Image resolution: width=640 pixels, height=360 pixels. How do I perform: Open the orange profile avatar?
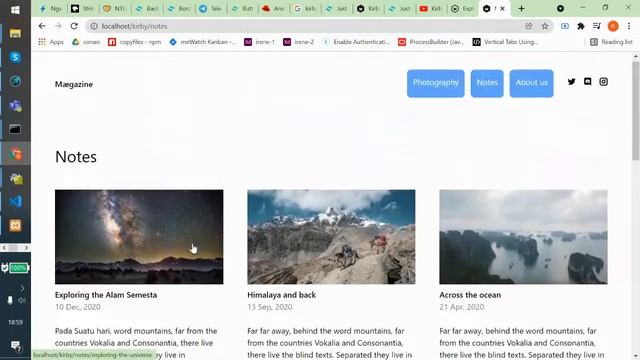[613, 26]
